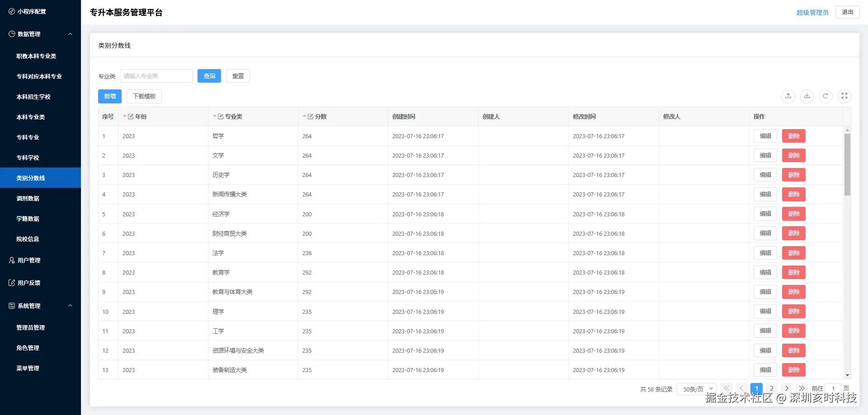Click table scrollbar down arrow
The image size is (868, 415).
click(x=847, y=375)
